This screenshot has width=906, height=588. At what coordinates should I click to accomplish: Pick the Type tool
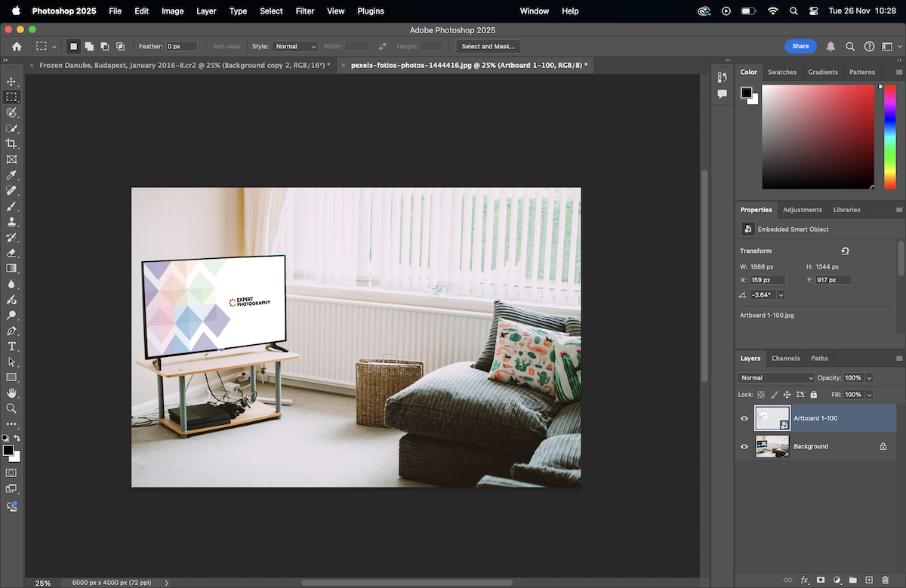pyautogui.click(x=11, y=346)
